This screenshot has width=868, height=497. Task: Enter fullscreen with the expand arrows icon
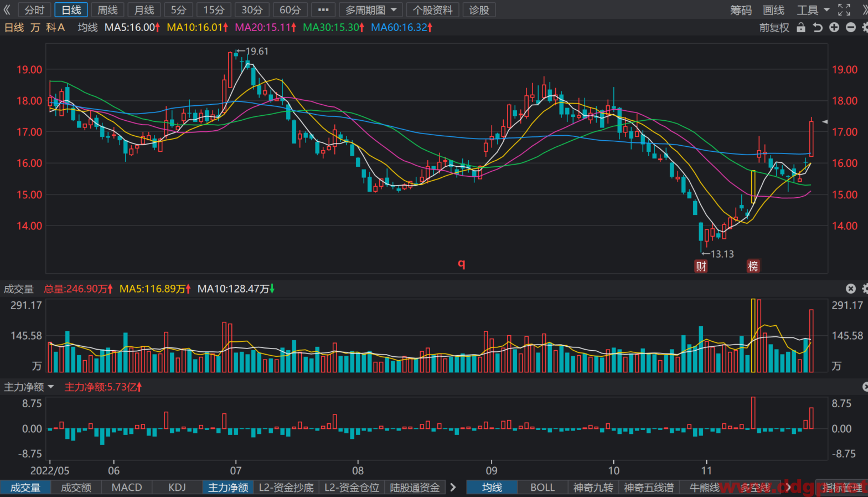pos(844,10)
